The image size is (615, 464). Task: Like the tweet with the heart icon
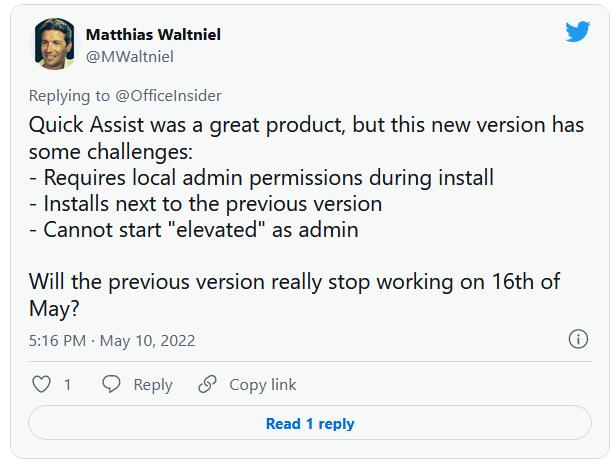click(x=42, y=384)
